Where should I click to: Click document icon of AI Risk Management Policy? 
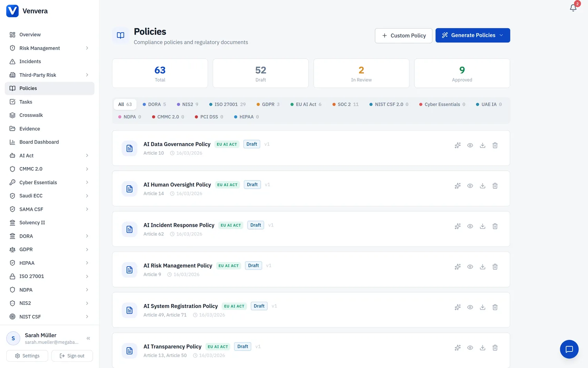click(129, 270)
